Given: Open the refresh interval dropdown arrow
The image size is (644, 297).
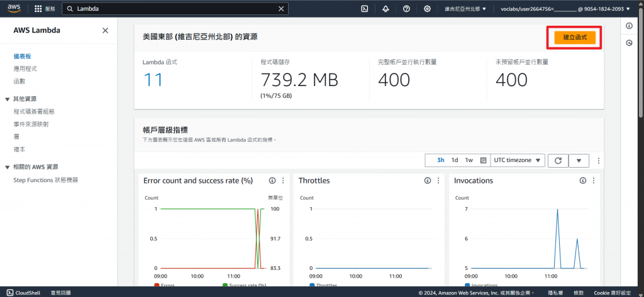Looking at the screenshot, I should point(579,160).
